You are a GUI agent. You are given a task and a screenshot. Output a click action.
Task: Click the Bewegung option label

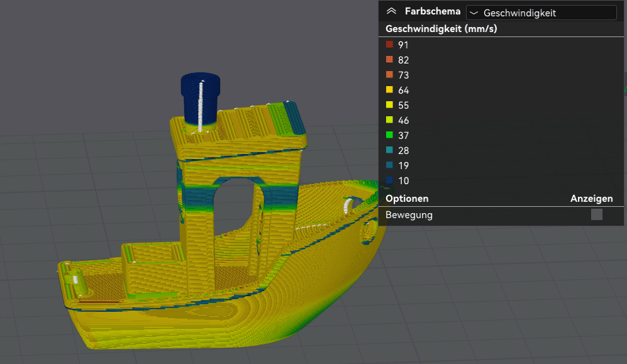pyautogui.click(x=409, y=215)
